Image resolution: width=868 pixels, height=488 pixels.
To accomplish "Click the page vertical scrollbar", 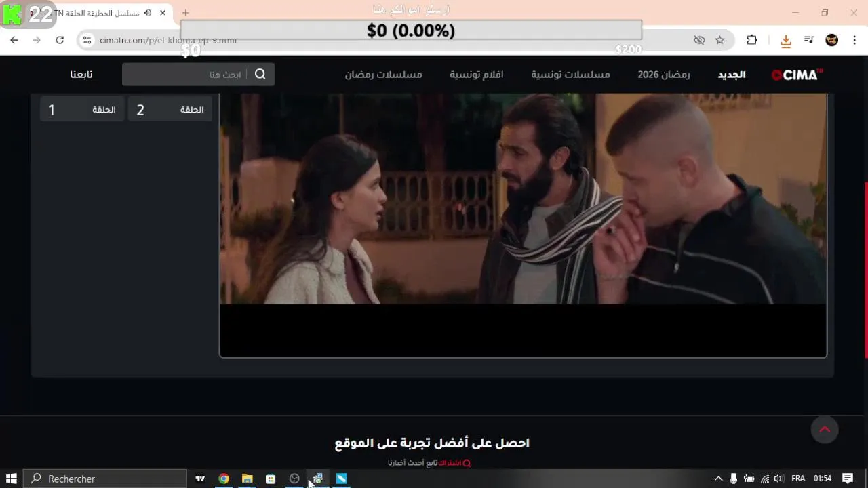I will click(x=865, y=270).
